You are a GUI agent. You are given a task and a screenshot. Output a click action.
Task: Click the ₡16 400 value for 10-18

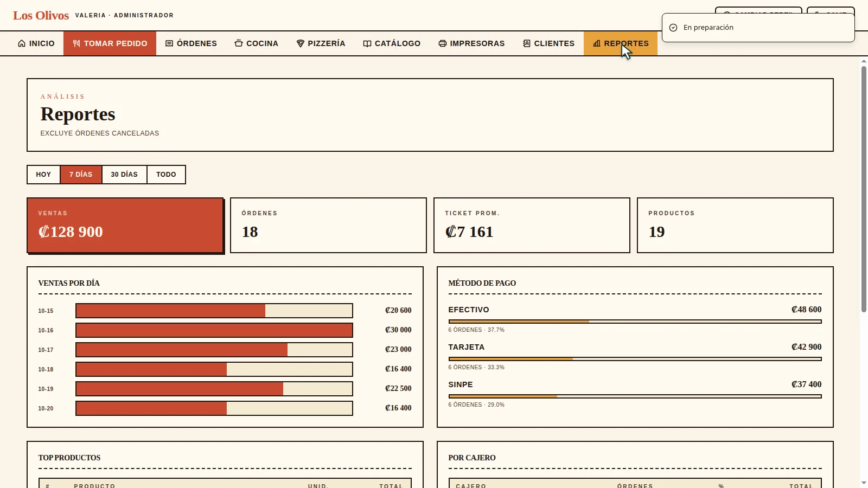coord(398,369)
